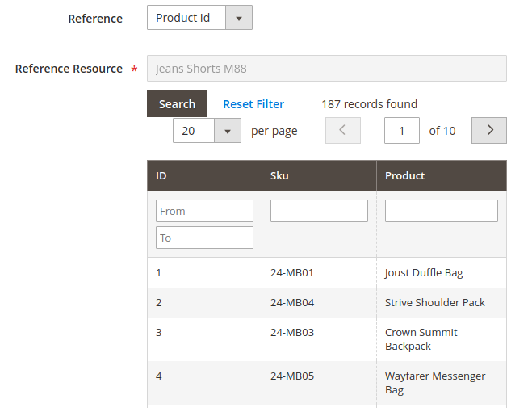
Task: Sort by the Sku column header
Action: point(319,175)
